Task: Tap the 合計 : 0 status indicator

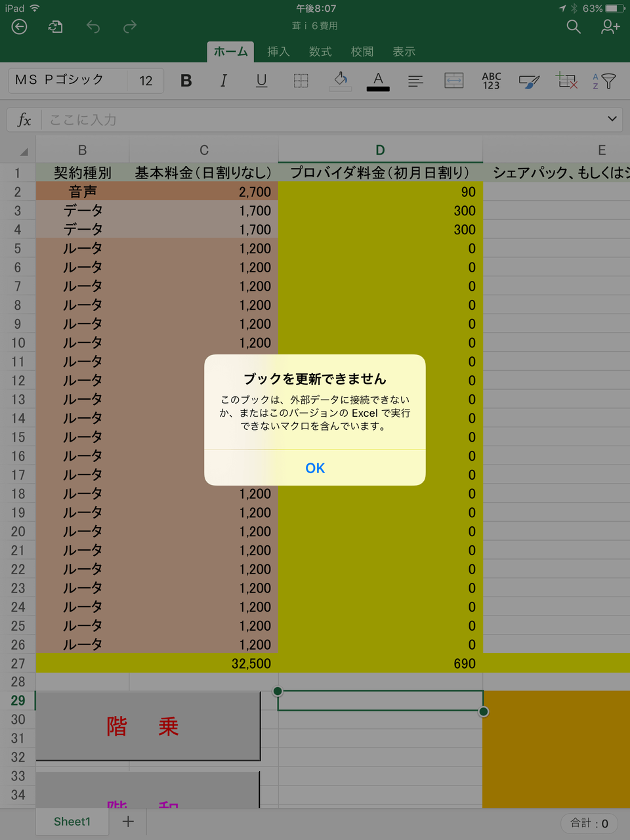Action: (x=589, y=823)
